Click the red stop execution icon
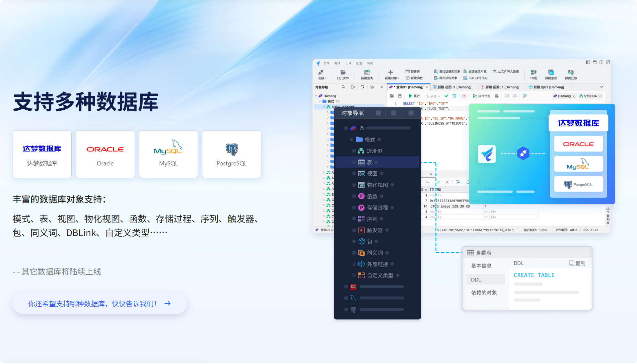This screenshot has height=364, width=637. tap(464, 96)
